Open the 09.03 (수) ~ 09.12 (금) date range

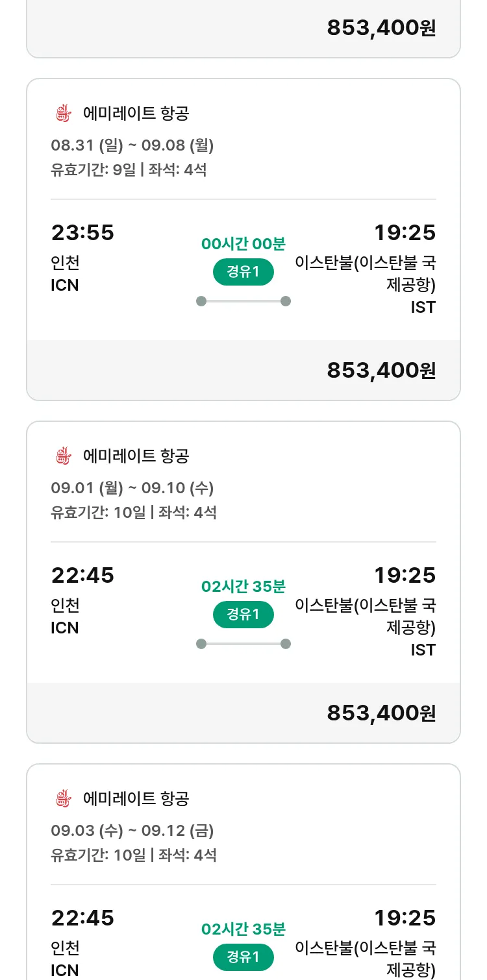click(x=132, y=831)
